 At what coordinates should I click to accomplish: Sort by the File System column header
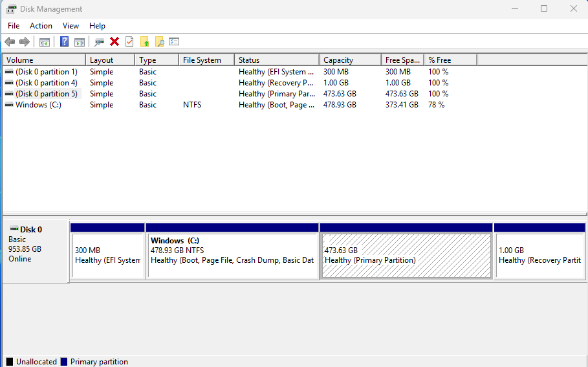tap(204, 60)
